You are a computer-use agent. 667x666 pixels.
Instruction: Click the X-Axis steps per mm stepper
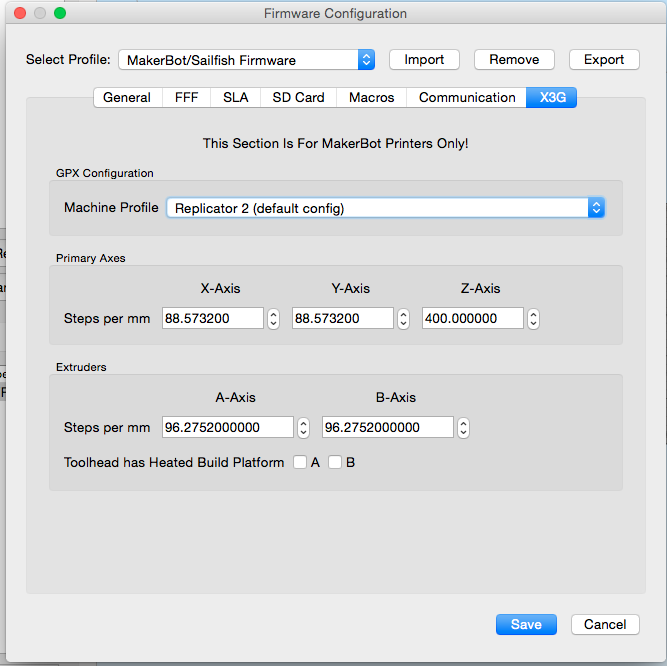click(x=274, y=319)
